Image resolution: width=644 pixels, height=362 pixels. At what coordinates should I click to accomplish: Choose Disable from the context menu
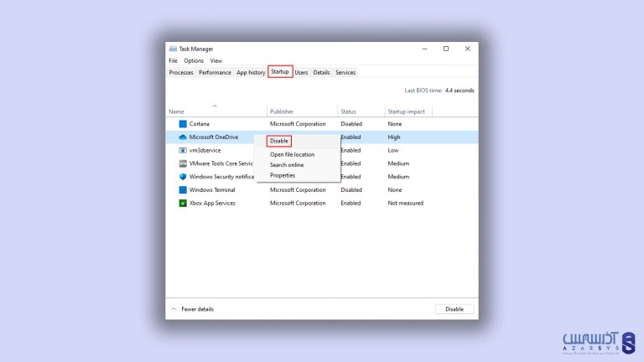(279, 141)
